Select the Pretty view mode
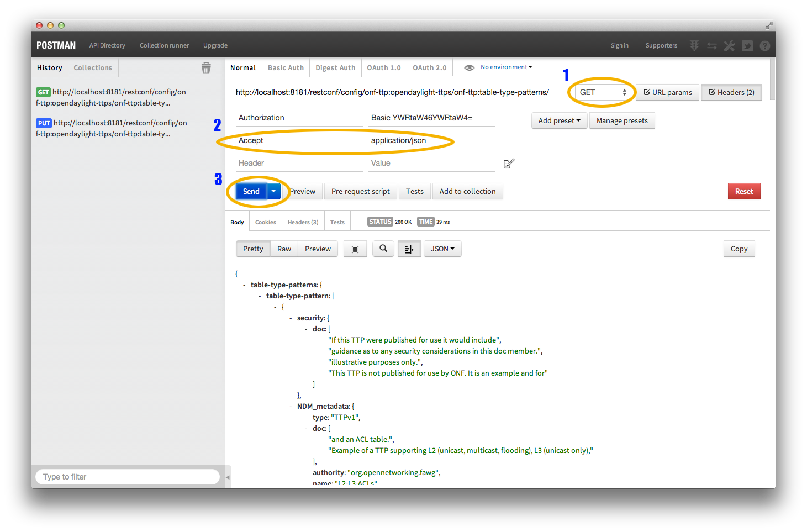The height and width of the screenshot is (532, 807). 253,249
